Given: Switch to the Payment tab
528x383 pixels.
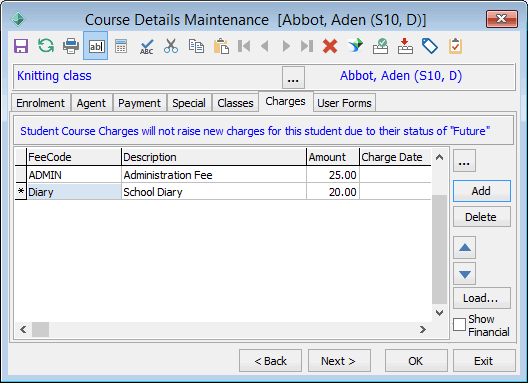Looking at the screenshot, I should [x=139, y=103].
